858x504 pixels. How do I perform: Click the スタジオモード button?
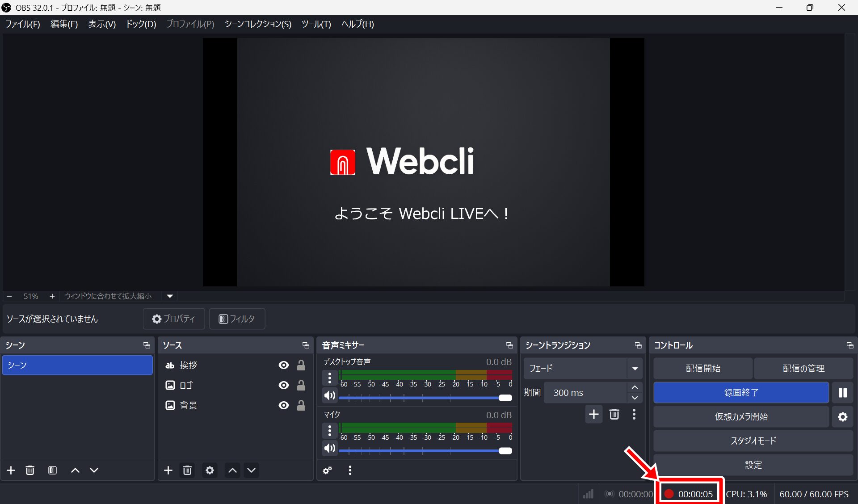pyautogui.click(x=753, y=441)
